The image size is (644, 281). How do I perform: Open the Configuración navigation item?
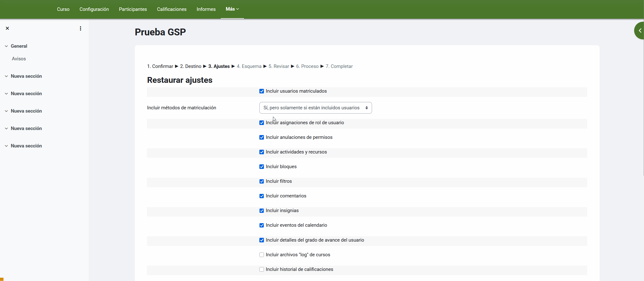click(x=94, y=9)
